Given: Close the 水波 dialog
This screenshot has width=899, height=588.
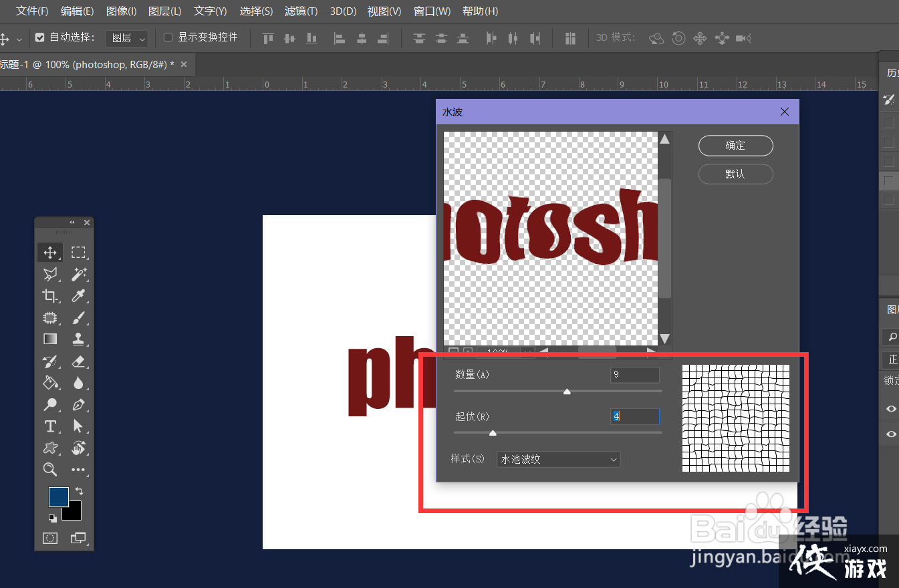Looking at the screenshot, I should 785,112.
